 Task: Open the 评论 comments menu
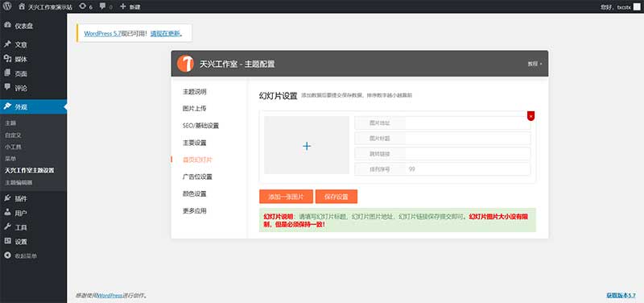coord(33,88)
